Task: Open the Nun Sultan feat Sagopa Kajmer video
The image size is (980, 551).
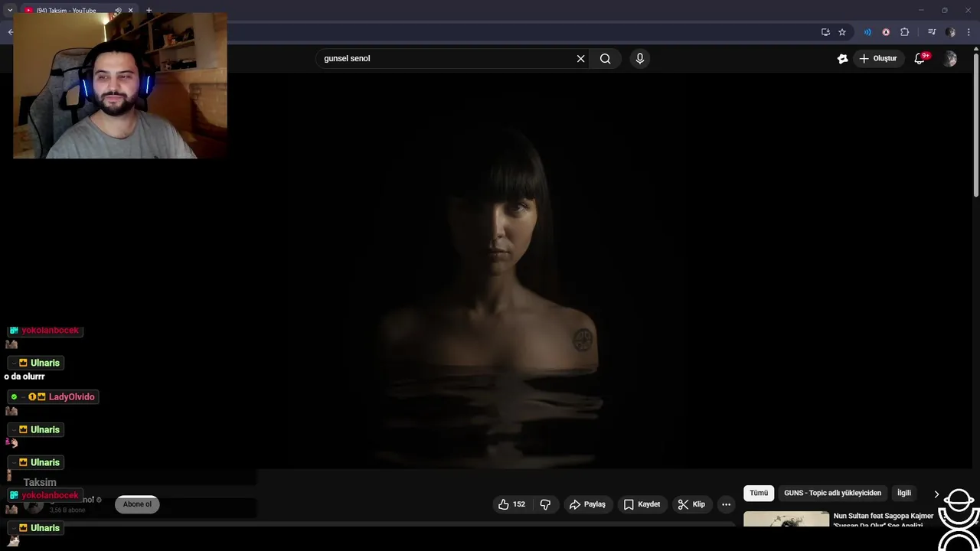Action: pyautogui.click(x=884, y=520)
